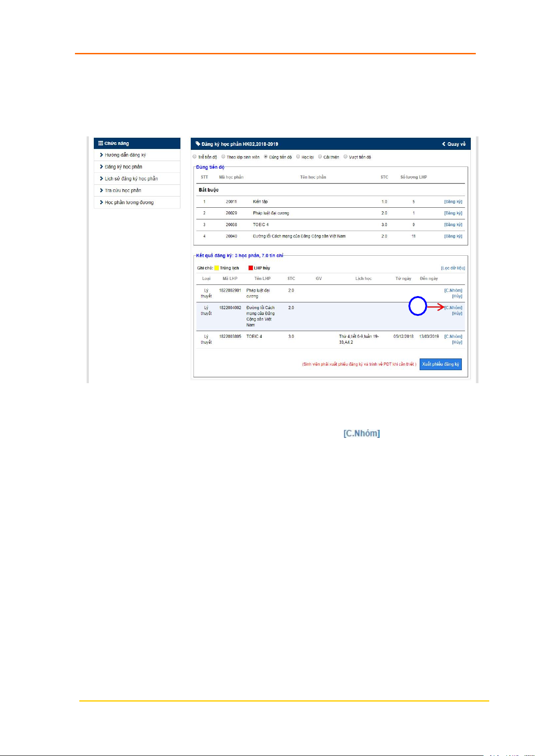The width and height of the screenshot is (535, 756).
Task: Select the Trễ tiến độ radio option
Action: tap(195, 157)
